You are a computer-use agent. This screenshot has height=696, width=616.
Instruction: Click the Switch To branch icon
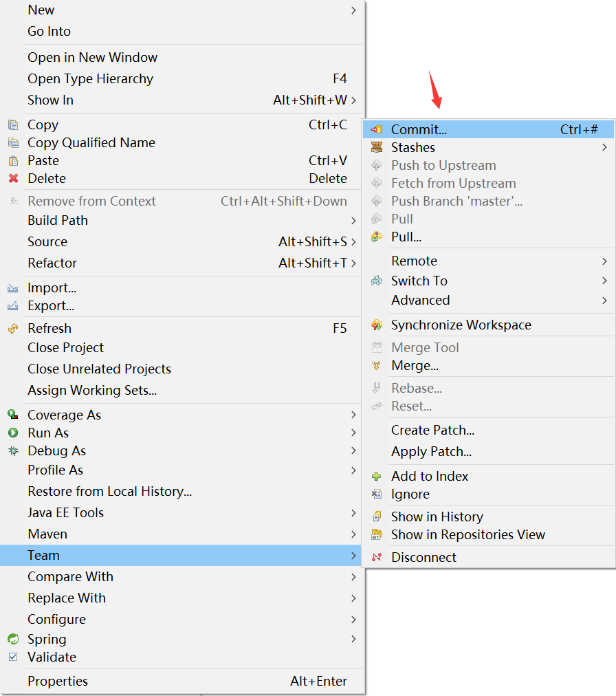tap(376, 281)
